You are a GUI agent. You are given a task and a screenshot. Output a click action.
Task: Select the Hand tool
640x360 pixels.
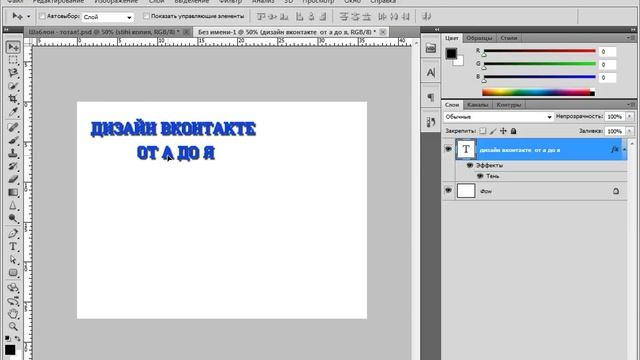13,313
